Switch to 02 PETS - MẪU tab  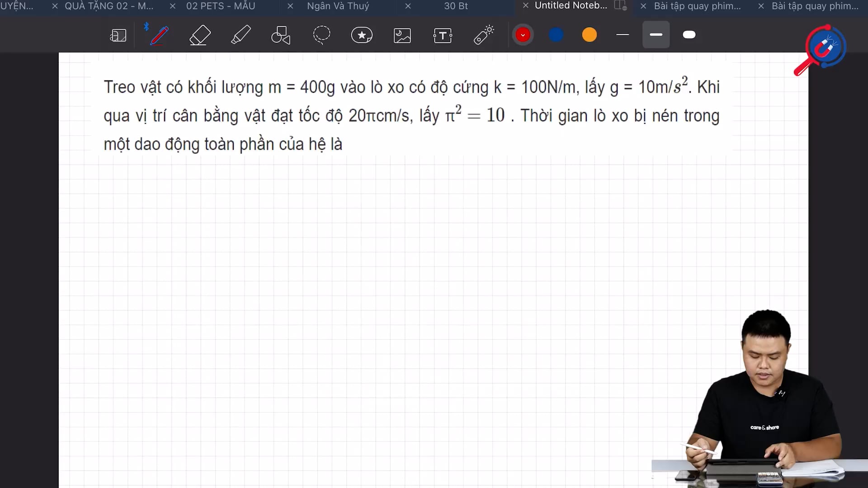coord(221,6)
